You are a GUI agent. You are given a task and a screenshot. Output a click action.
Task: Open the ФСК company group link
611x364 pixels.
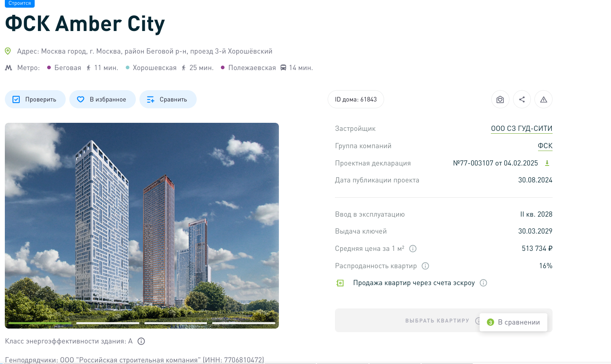pyautogui.click(x=545, y=146)
